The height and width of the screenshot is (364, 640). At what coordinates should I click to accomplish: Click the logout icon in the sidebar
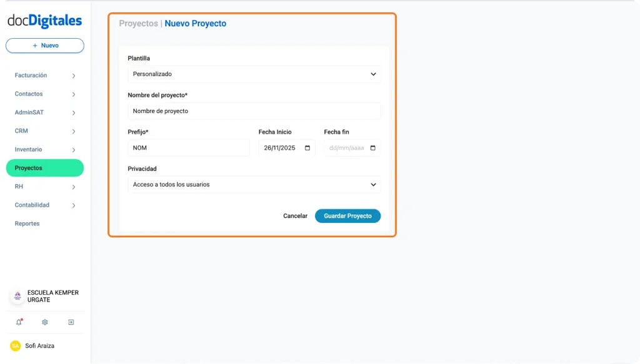71,322
